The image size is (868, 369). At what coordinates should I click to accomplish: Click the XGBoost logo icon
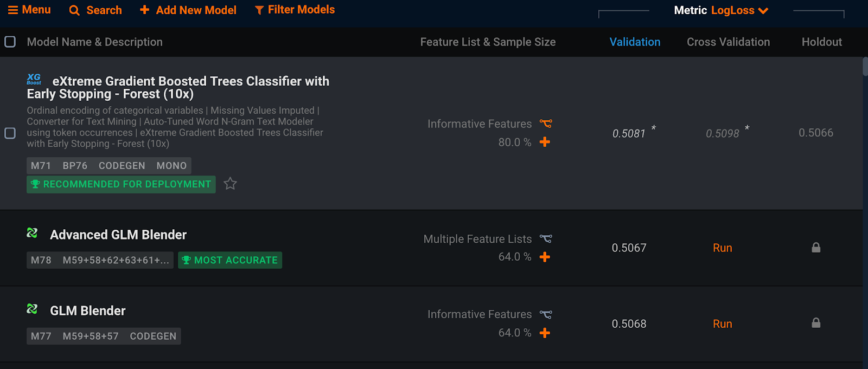(34, 79)
